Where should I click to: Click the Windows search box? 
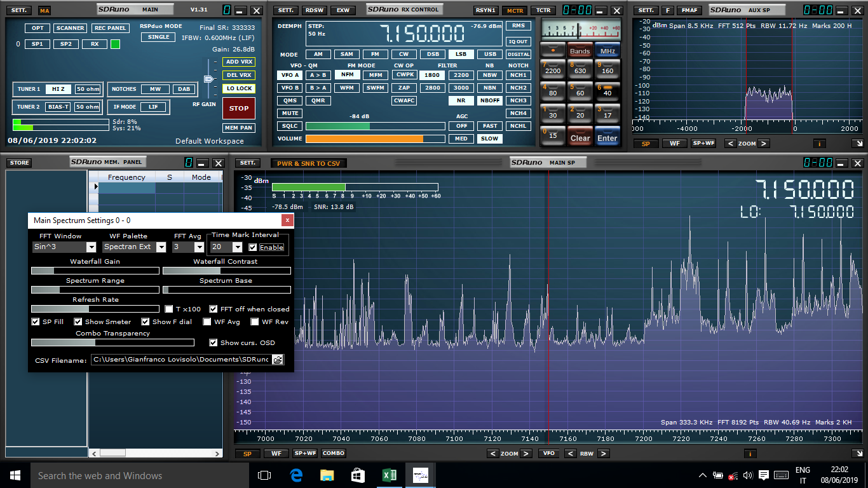tap(139, 475)
